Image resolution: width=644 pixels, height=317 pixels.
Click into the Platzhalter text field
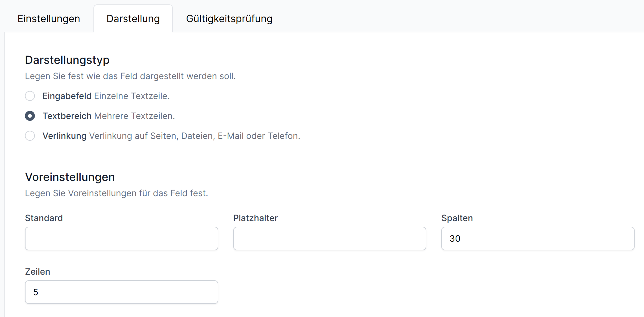(329, 239)
